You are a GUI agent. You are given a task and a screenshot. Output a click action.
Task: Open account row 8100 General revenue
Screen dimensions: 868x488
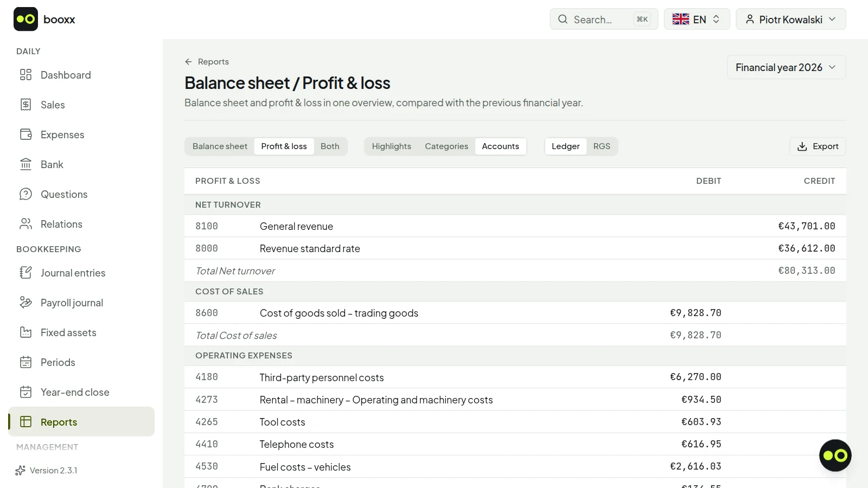[515, 226]
